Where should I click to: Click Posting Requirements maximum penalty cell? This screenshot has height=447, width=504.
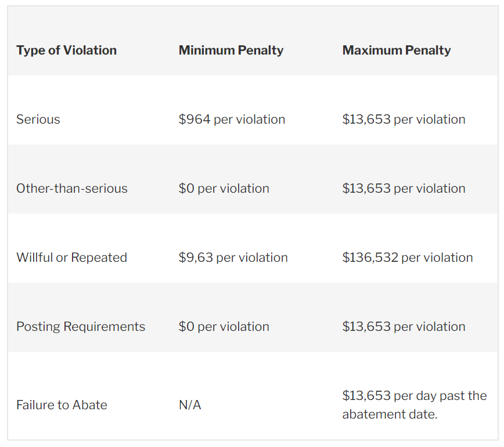404,327
